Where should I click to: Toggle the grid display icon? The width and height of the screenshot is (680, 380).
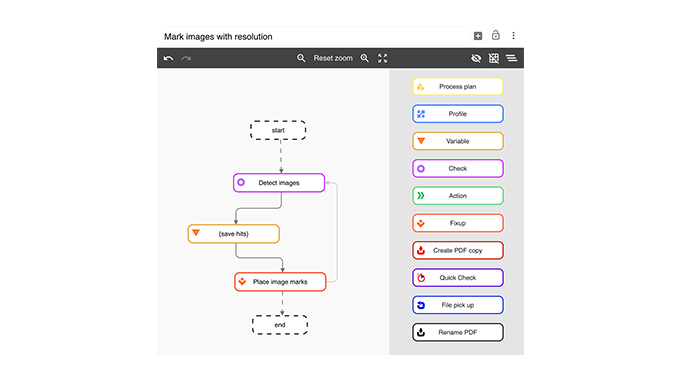coord(494,58)
